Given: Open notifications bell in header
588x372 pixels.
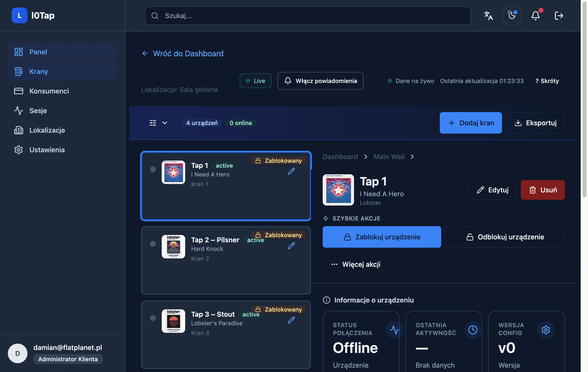Looking at the screenshot, I should click(535, 16).
